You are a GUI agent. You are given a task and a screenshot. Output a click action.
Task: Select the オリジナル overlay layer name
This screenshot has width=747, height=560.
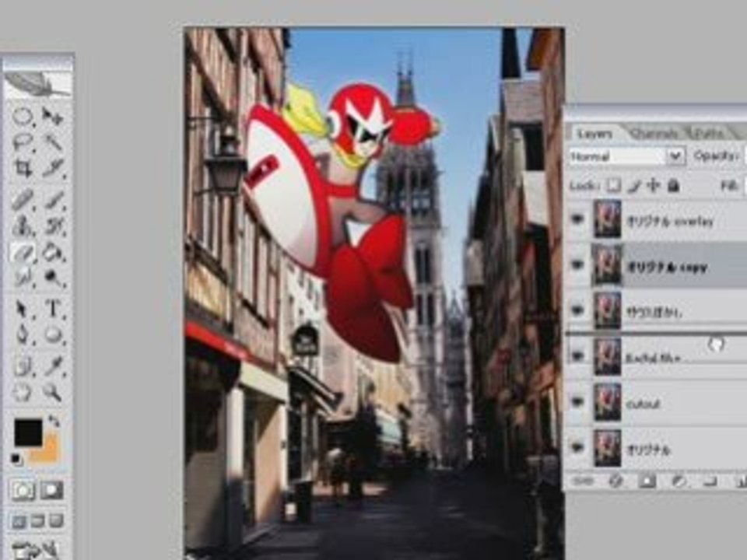coord(670,222)
